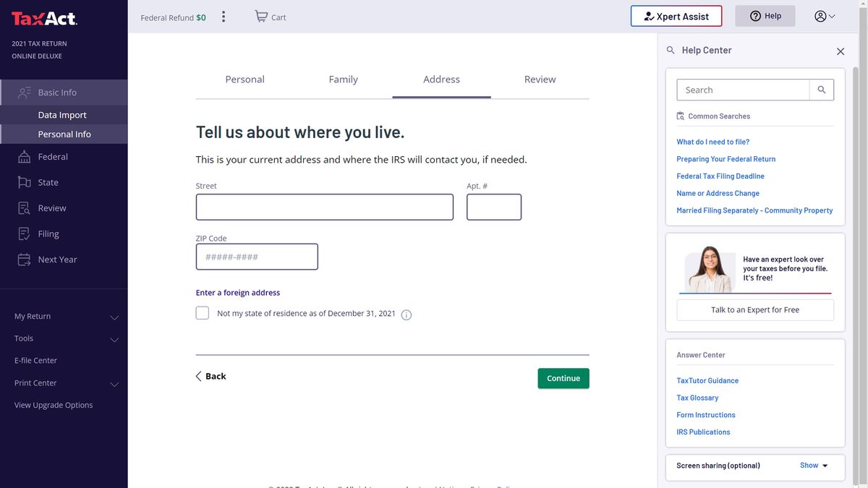The image size is (868, 488).
Task: Open the Next Year section icon
Action: (x=25, y=259)
